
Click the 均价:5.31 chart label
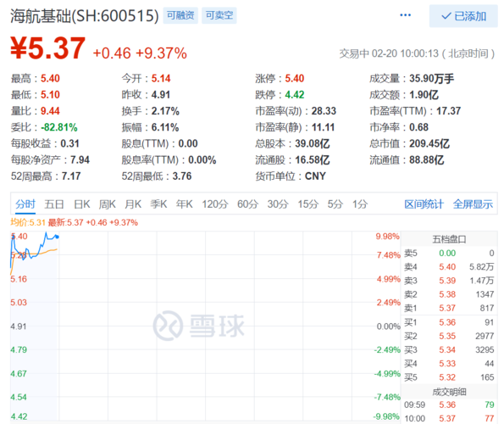(x=28, y=222)
